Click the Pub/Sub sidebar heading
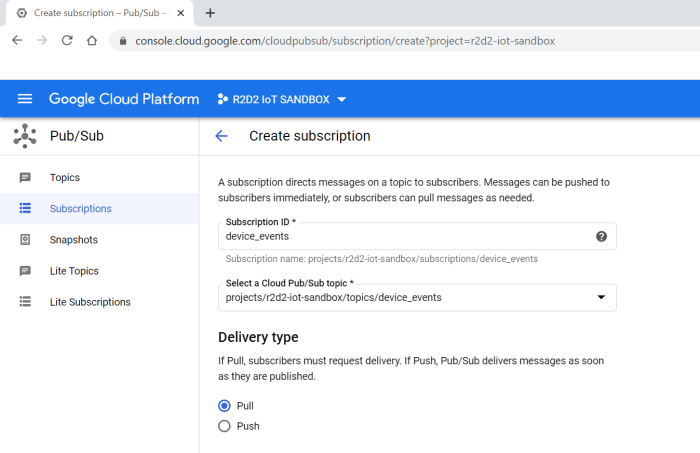700x453 pixels. point(77,136)
